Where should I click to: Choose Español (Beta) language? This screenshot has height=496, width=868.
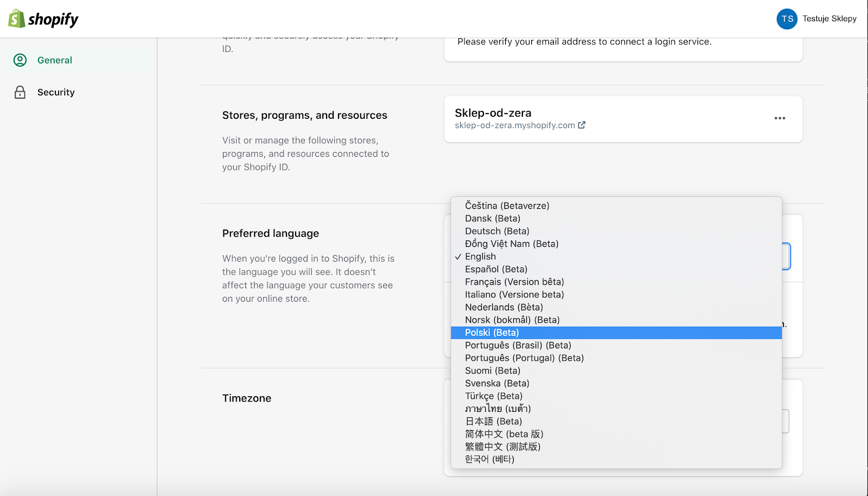point(616,269)
